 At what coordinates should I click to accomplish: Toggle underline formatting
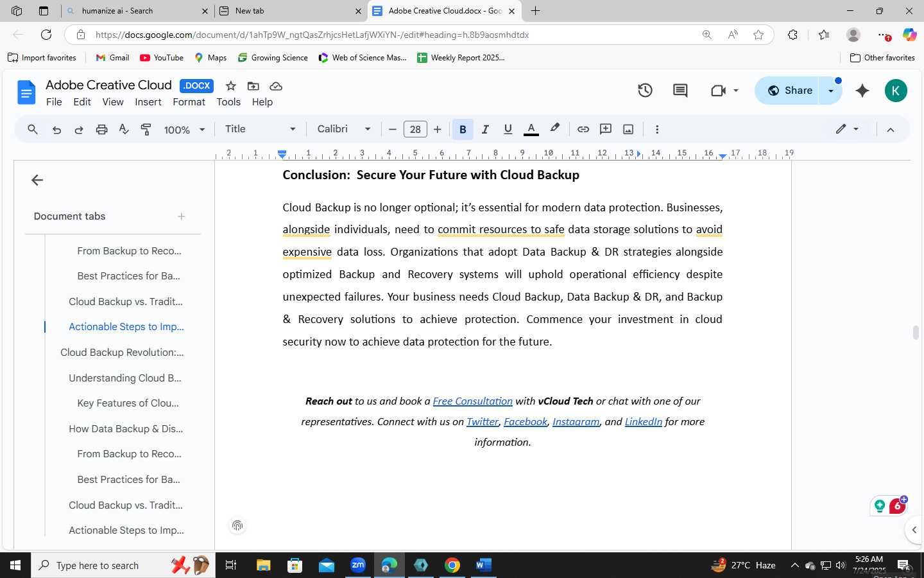508,129
